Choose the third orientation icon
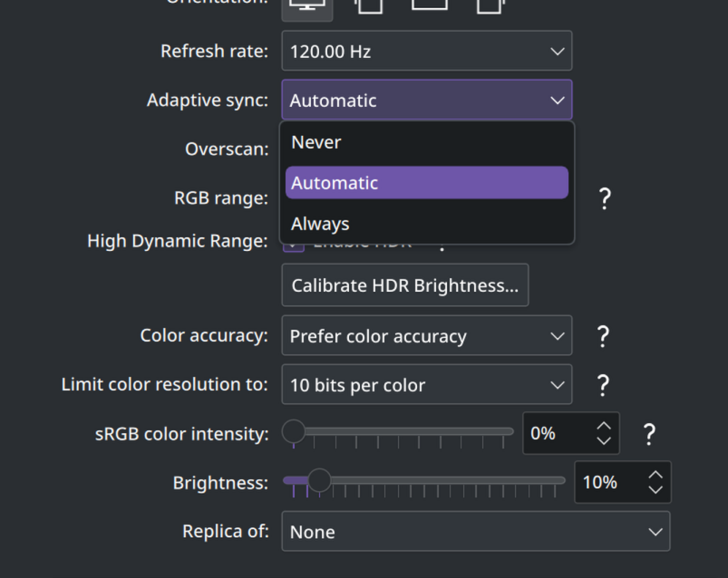Viewport: 728px width, 578px height. coord(429,5)
